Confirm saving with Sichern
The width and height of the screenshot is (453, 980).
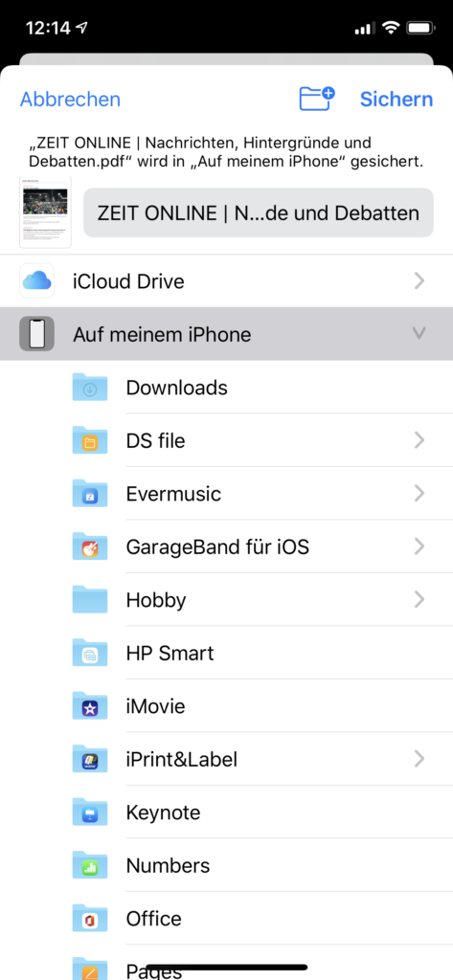coord(396,100)
